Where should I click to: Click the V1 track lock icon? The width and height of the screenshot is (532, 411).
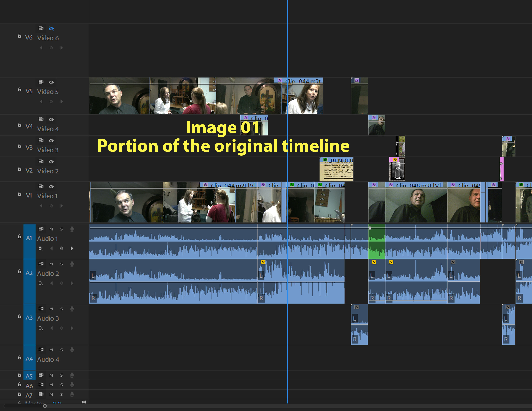tap(20, 194)
